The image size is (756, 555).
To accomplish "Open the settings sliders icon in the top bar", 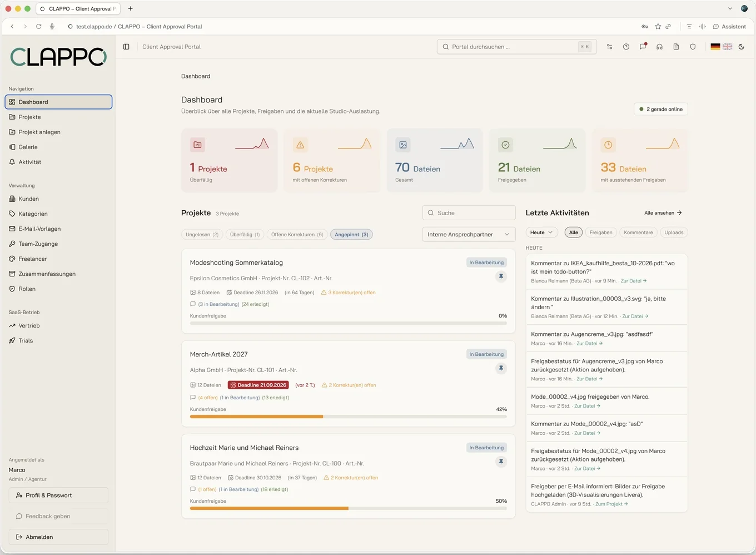I will pyautogui.click(x=609, y=47).
